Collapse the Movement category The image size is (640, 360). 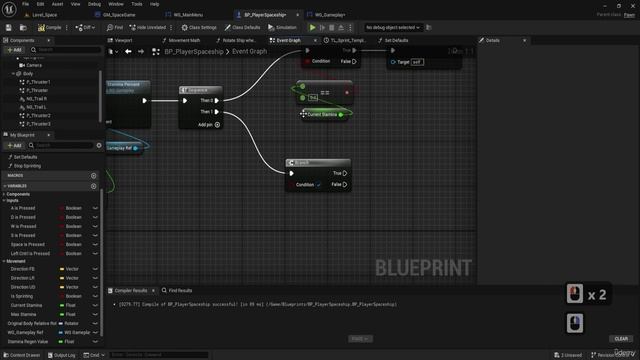pyautogui.click(x=4, y=261)
